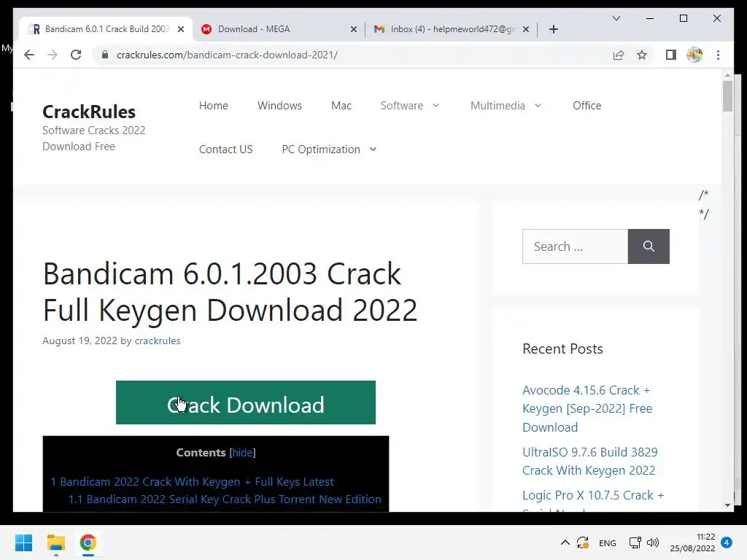747x560 pixels.
Task: Click the green Crack Download button
Action: pos(245,402)
